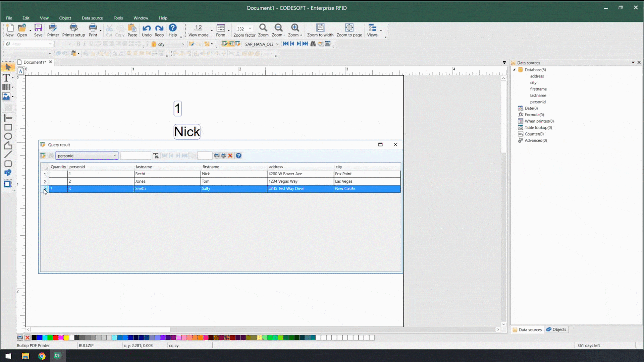This screenshot has height=362, width=644.
Task: Open the Zoom to width tool
Action: tap(320, 30)
